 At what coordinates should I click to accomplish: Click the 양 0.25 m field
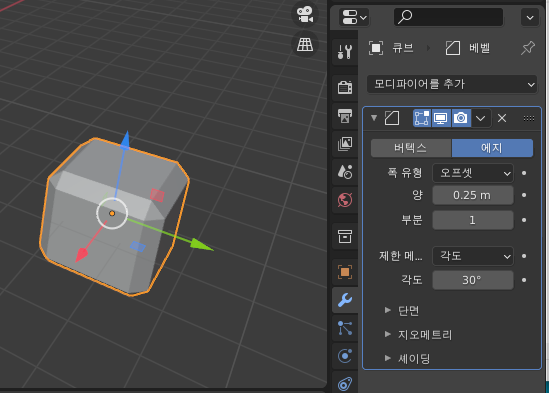473,195
